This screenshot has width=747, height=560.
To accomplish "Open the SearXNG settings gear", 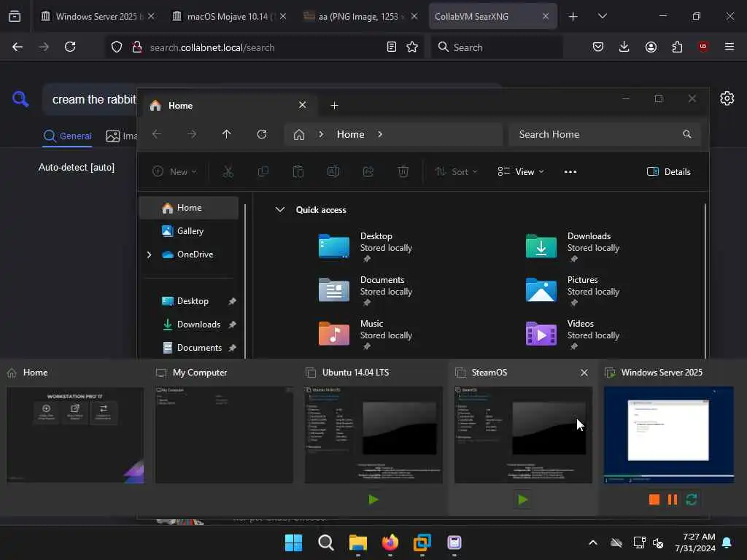I will pyautogui.click(x=727, y=98).
